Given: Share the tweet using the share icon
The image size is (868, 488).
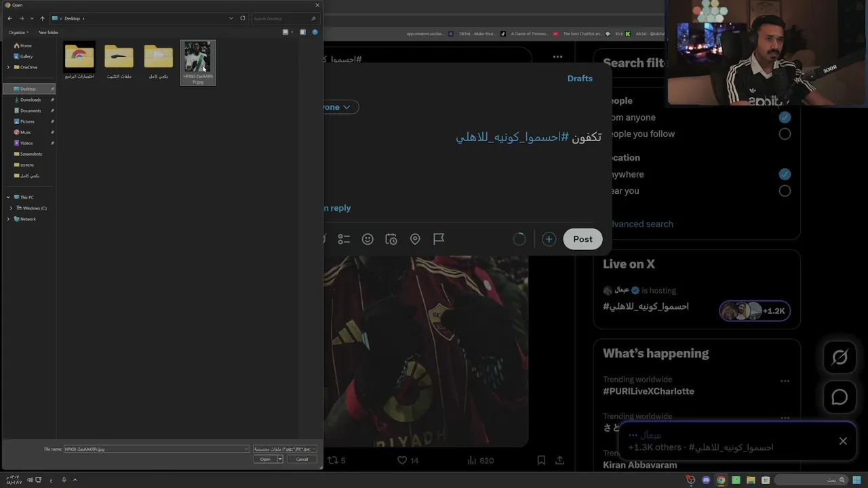Looking at the screenshot, I should pyautogui.click(x=559, y=460).
